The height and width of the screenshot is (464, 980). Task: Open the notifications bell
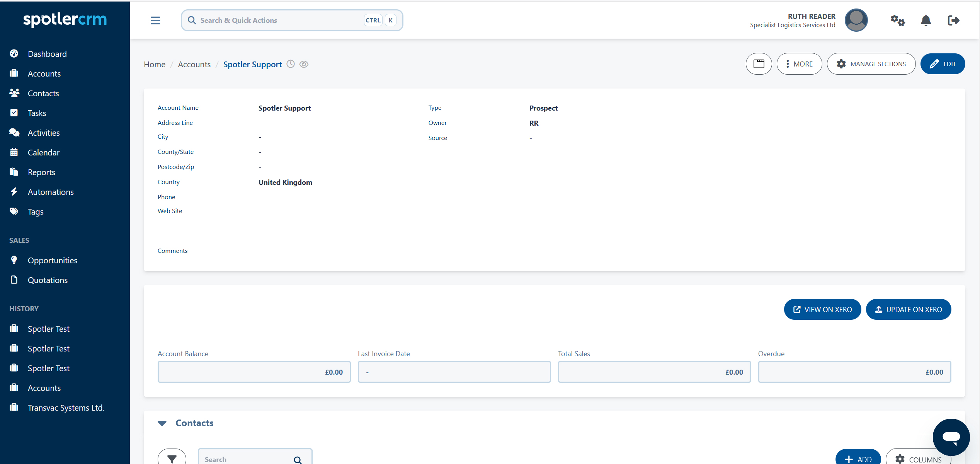(x=926, y=20)
